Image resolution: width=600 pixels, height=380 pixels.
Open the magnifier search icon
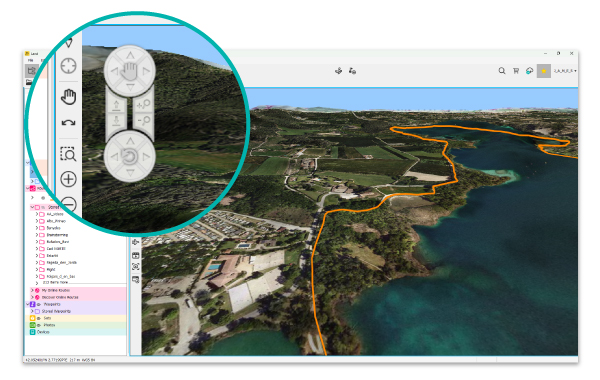[x=502, y=71]
